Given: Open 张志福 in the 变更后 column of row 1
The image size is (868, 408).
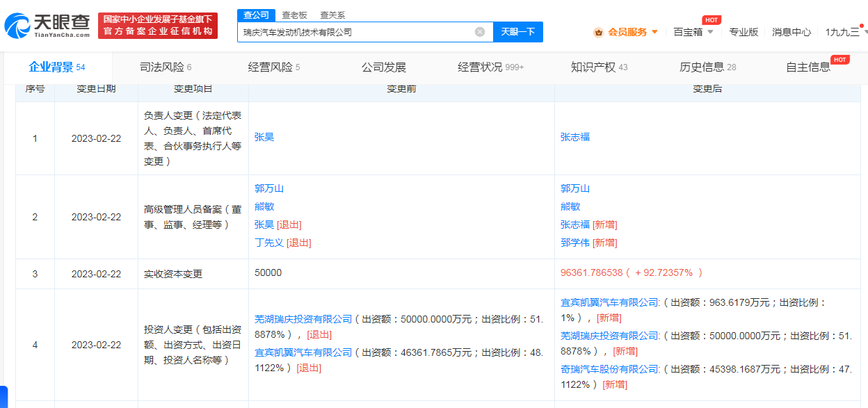Looking at the screenshot, I should tap(575, 138).
